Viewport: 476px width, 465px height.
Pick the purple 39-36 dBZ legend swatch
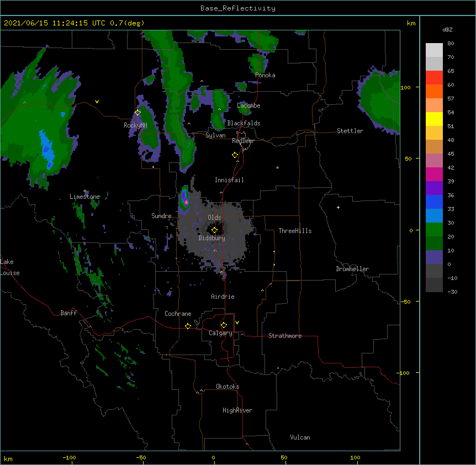(x=434, y=188)
